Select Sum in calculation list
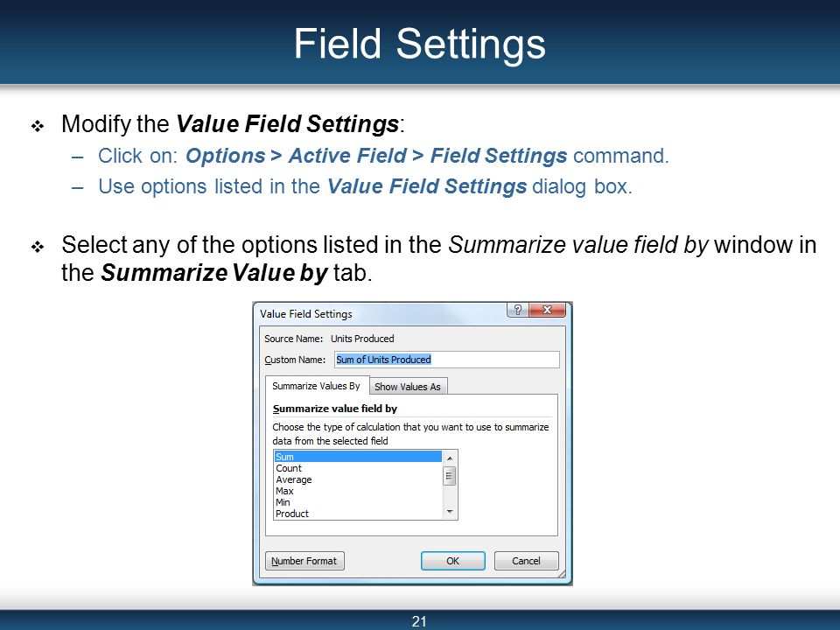840x630 pixels. coord(358,457)
